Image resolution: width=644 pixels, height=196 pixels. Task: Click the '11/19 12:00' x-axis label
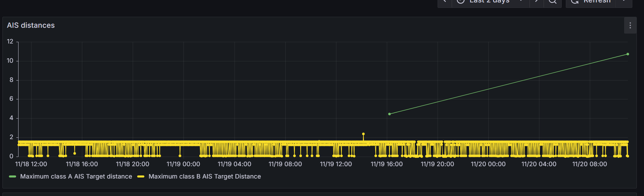click(336, 164)
